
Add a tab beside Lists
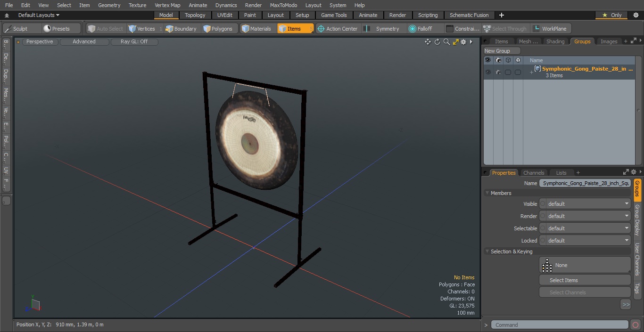click(x=578, y=173)
